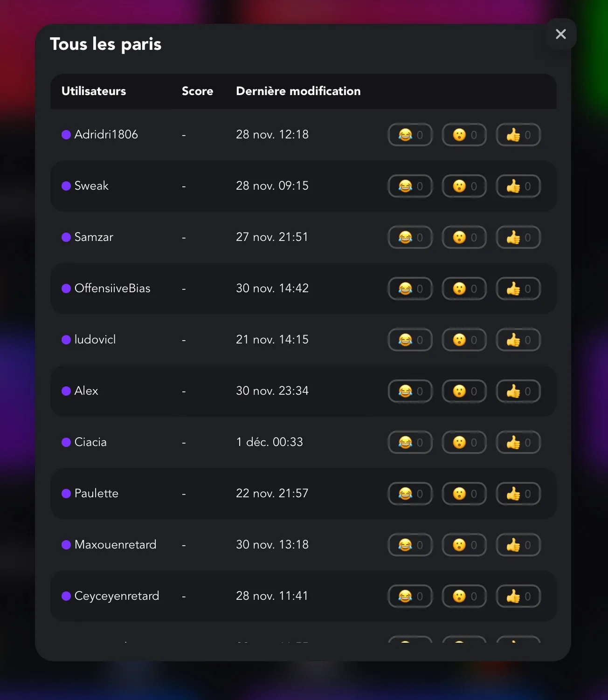Select user Sweak in the list

point(91,185)
